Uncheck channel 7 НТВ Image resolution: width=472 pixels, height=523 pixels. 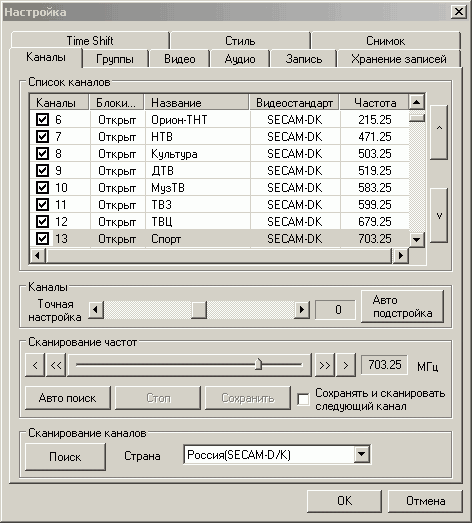pos(42,136)
